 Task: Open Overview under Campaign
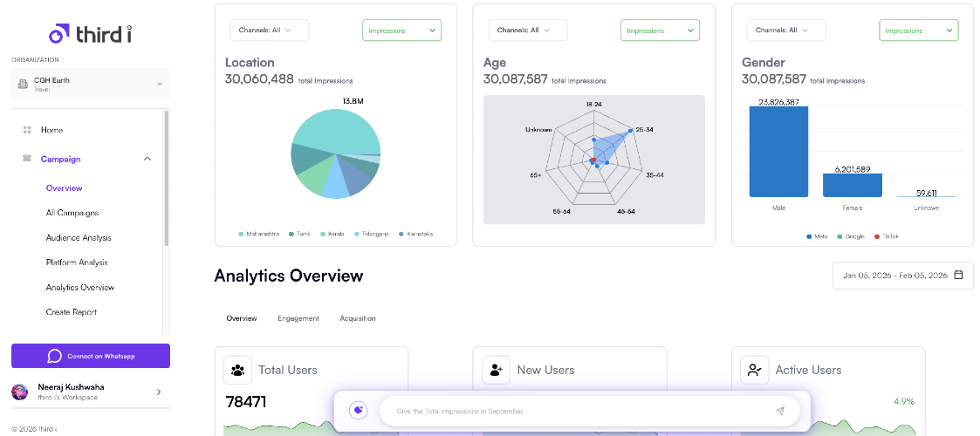[65, 188]
